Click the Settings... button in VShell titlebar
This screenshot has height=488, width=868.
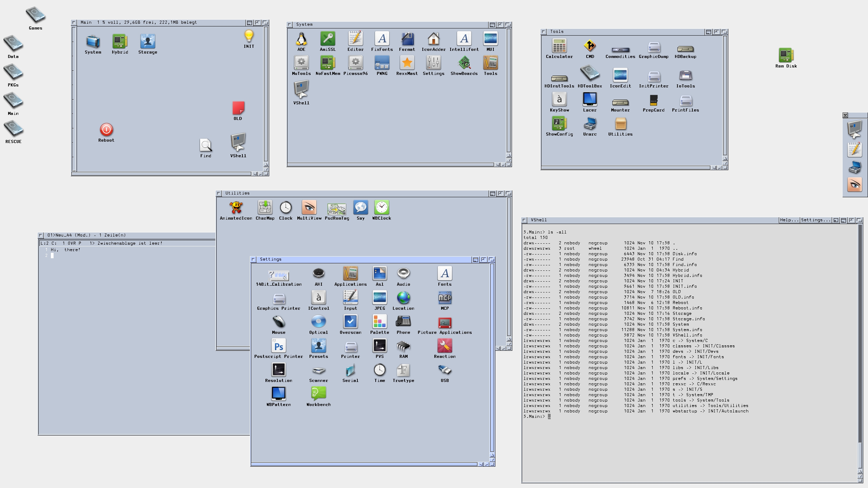pos(815,220)
